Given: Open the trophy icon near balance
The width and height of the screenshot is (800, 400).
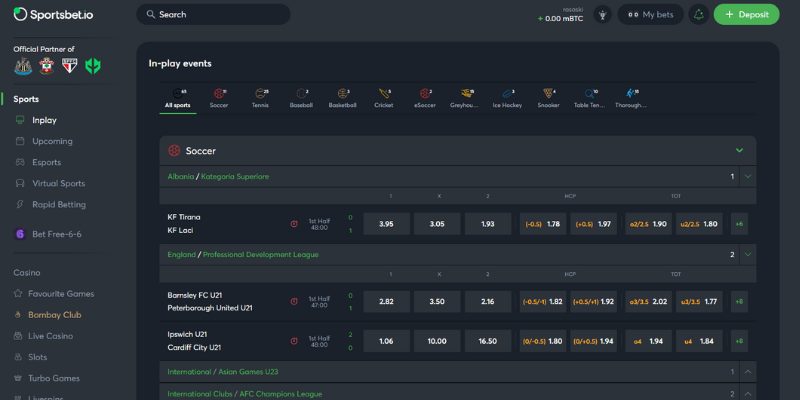Looking at the screenshot, I should (603, 15).
